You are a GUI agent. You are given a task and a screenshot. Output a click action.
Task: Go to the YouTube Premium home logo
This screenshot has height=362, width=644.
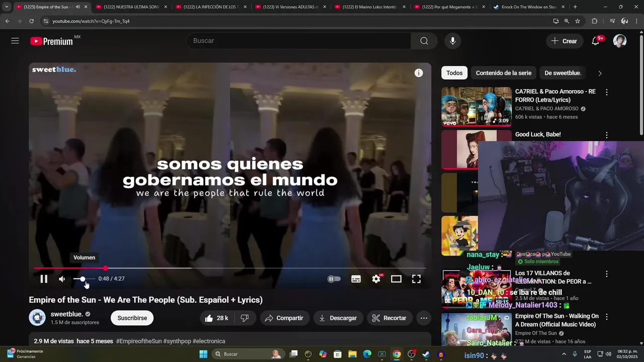pos(52,41)
